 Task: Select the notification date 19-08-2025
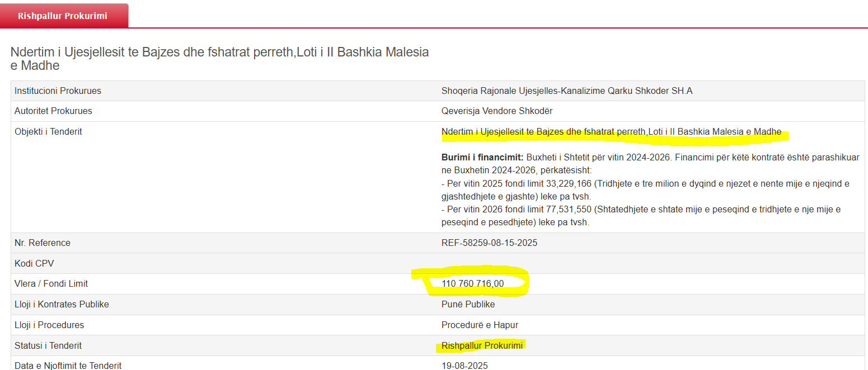point(465,366)
